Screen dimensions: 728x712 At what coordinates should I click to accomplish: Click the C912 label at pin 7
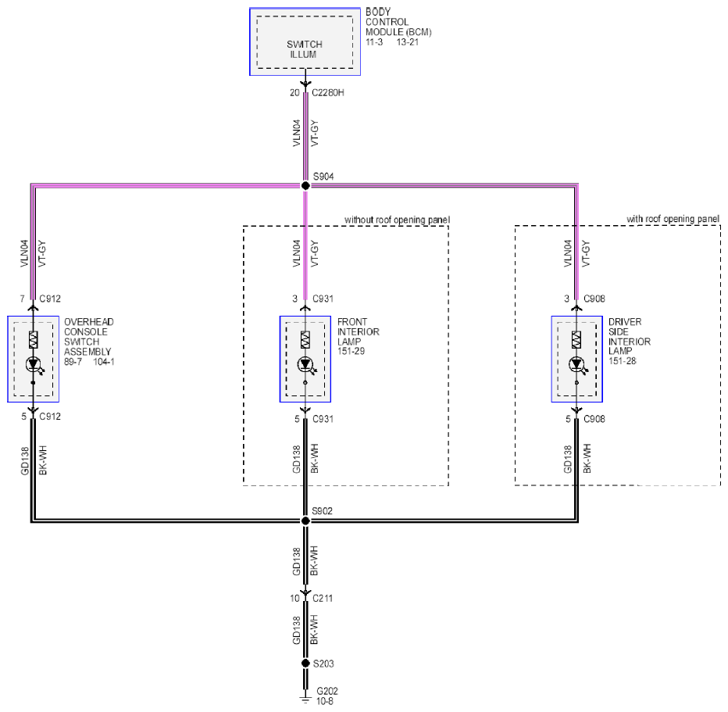point(50,299)
